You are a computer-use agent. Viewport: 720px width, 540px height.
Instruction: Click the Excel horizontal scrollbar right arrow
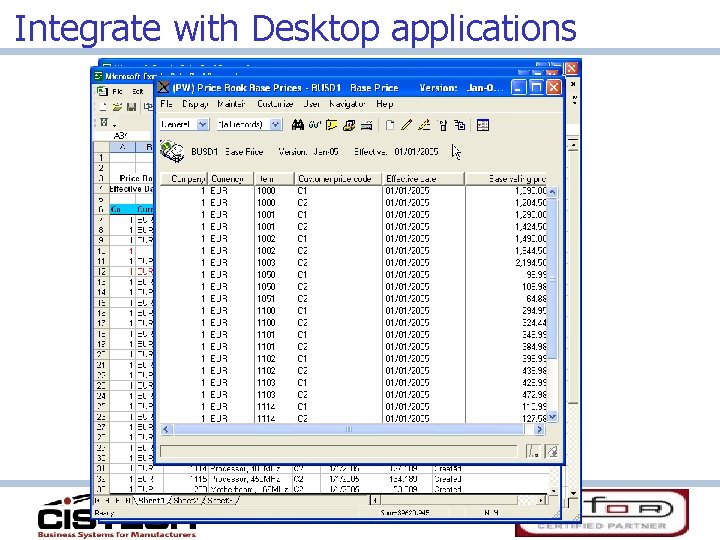541,500
